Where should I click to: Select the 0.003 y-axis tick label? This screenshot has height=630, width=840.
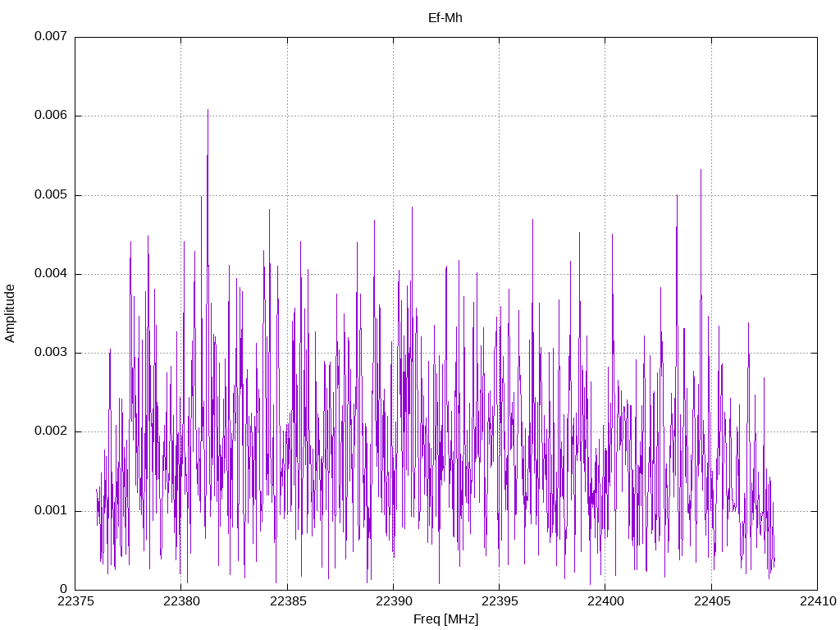click(50, 353)
